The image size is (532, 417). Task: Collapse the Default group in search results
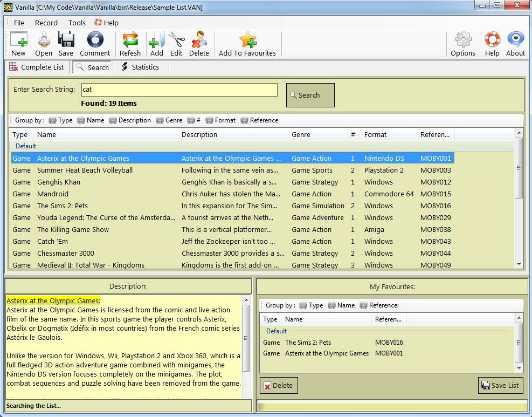(26, 146)
